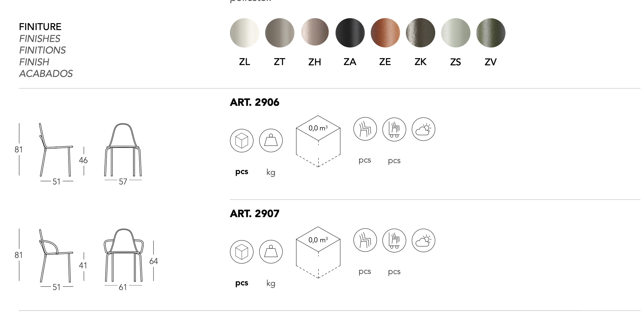Viewport: 644px width, 314px height.
Task: Click the volume cube diagram for ART. 2906
Action: [318, 141]
